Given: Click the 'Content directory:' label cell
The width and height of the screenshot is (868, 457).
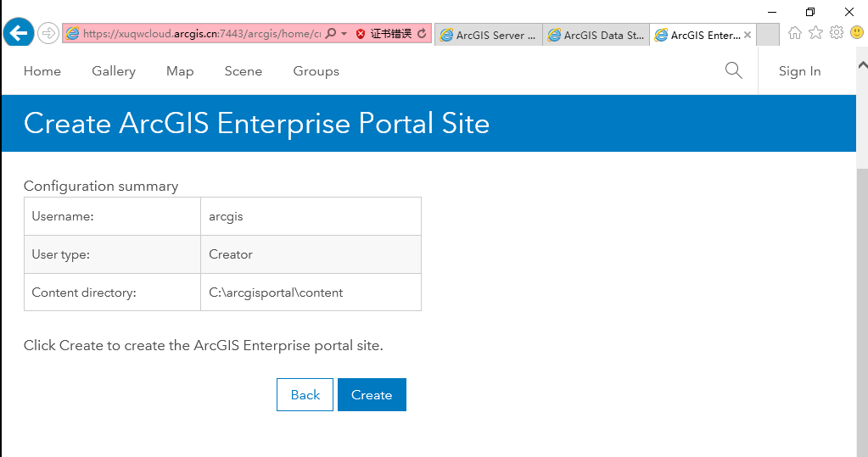Looking at the screenshot, I should coord(112,293).
